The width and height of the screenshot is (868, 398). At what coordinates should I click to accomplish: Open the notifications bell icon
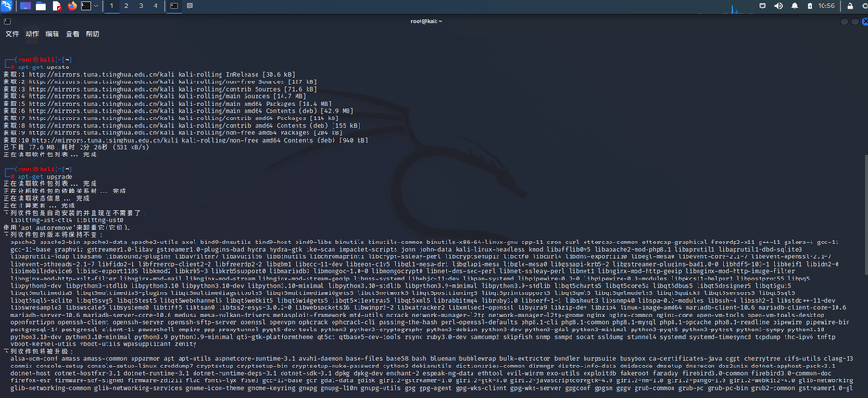[x=795, y=6]
